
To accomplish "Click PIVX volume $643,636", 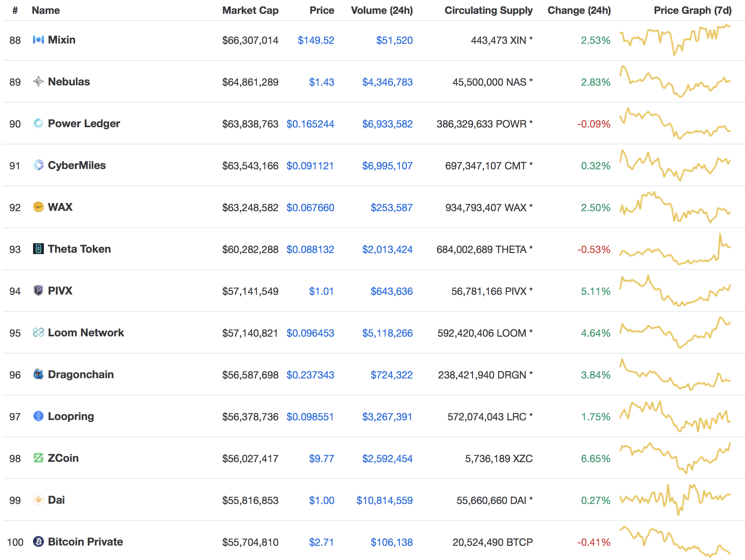I will (392, 291).
